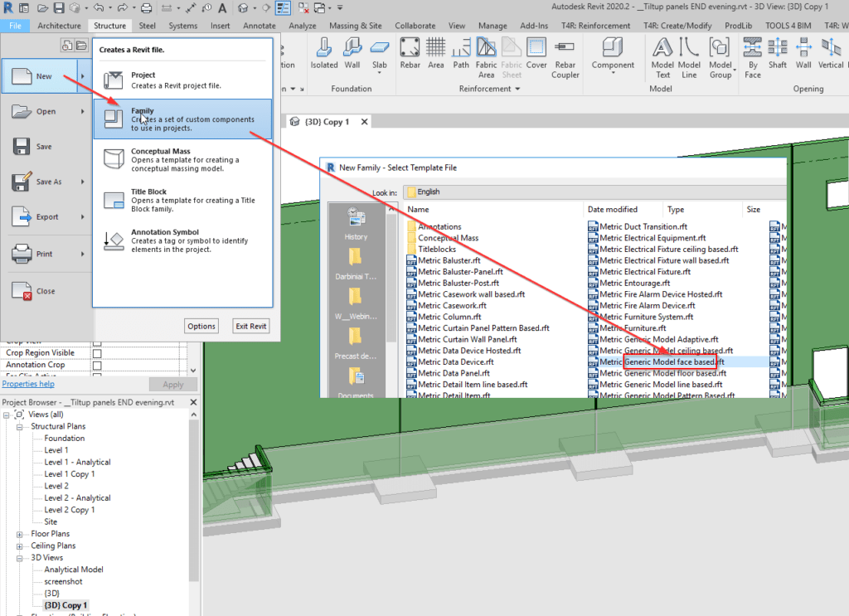Screen dimensions: 849x616
Task: Select the Path reinforcement tool
Action: point(461,53)
